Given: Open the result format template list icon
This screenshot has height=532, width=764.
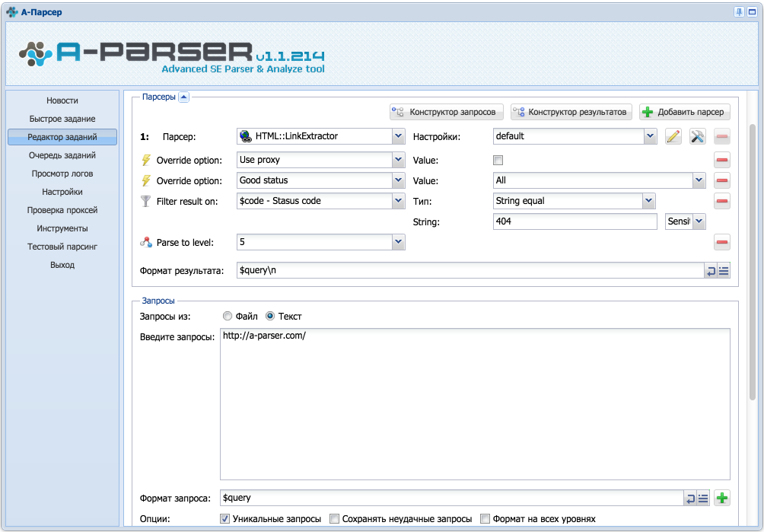Looking at the screenshot, I should click(724, 271).
